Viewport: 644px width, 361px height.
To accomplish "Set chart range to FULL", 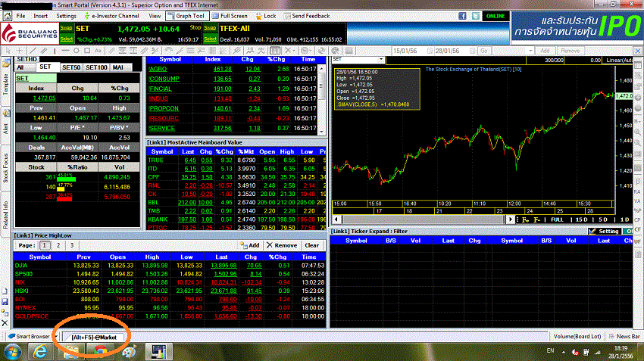I will [557, 220].
